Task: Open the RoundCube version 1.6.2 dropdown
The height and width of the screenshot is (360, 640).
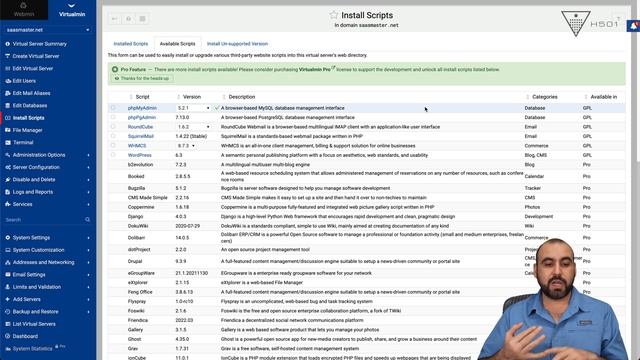Action: 193,127
